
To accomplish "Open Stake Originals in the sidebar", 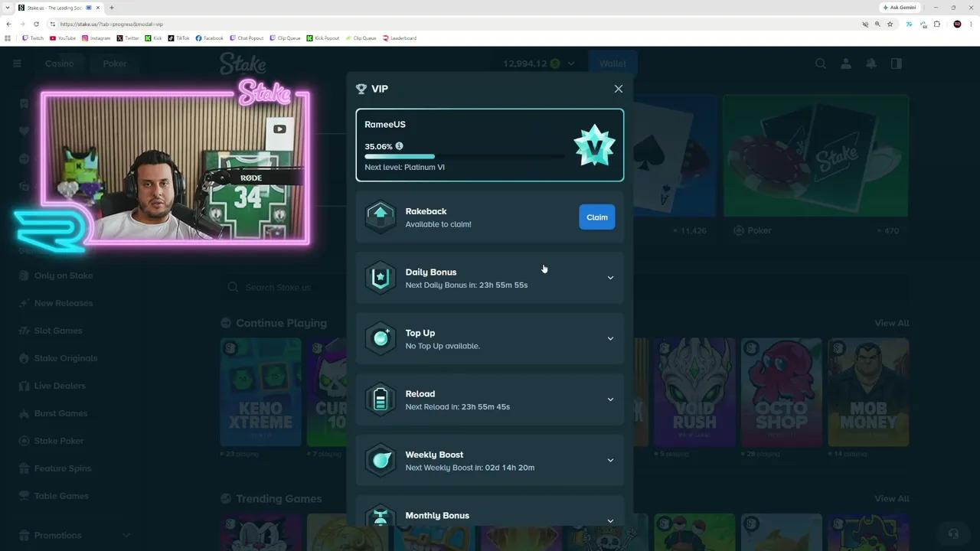I will pos(58,358).
